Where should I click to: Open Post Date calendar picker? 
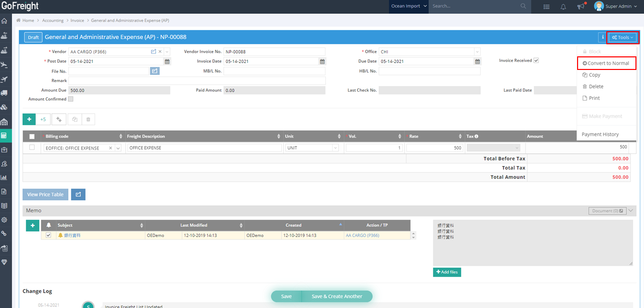coord(167,61)
